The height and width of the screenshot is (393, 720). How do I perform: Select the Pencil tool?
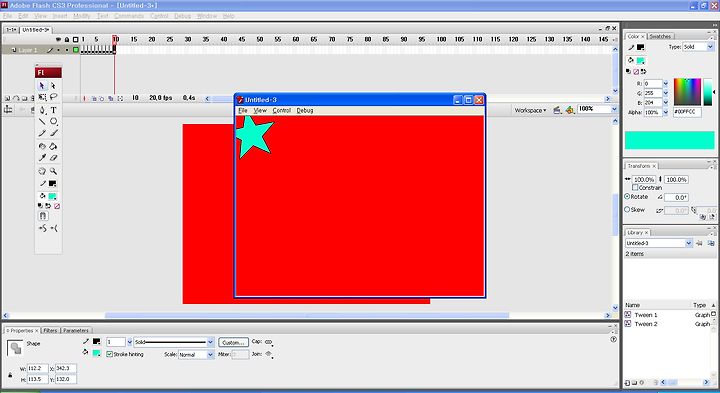42,133
